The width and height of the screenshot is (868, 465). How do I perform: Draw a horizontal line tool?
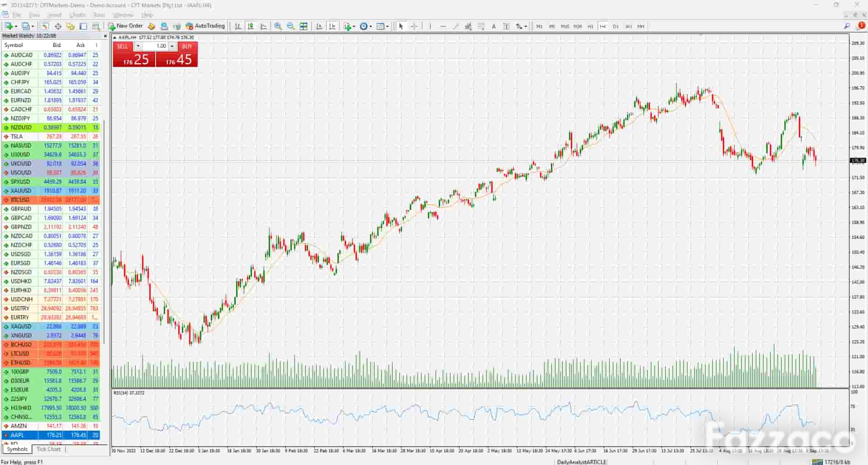[x=443, y=26]
